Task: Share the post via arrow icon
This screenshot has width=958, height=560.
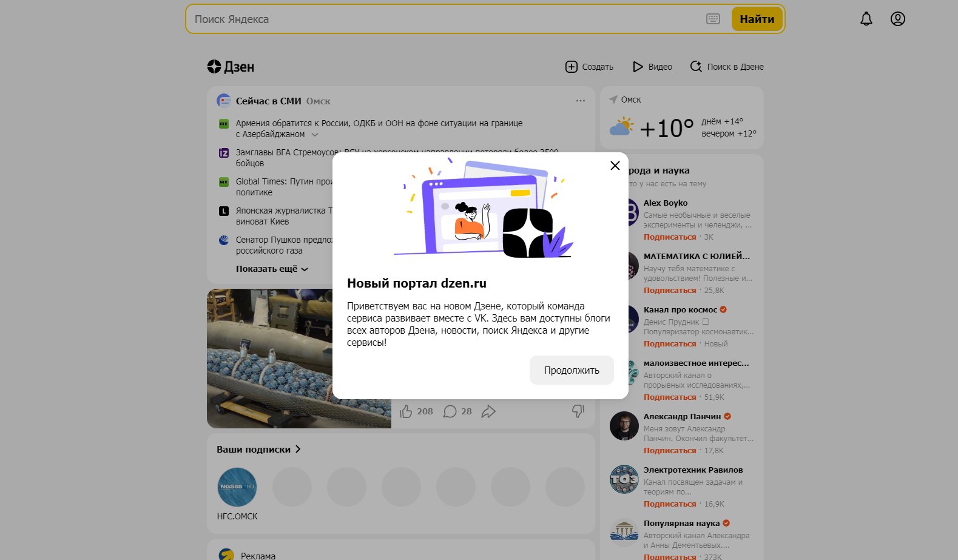Action: 488,411
